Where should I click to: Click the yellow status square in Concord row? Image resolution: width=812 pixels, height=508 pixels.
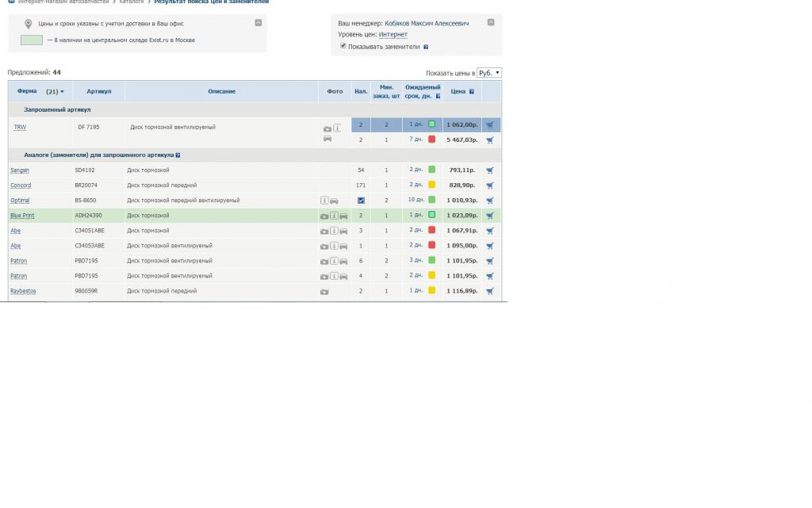click(432, 185)
